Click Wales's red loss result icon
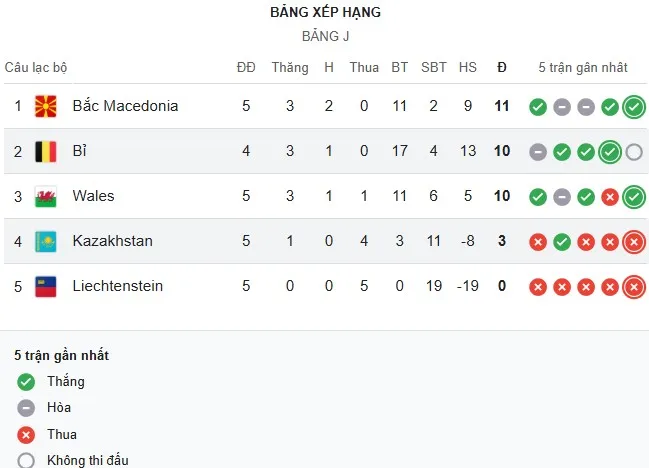Screen dimensions: 649x468 coord(610,197)
